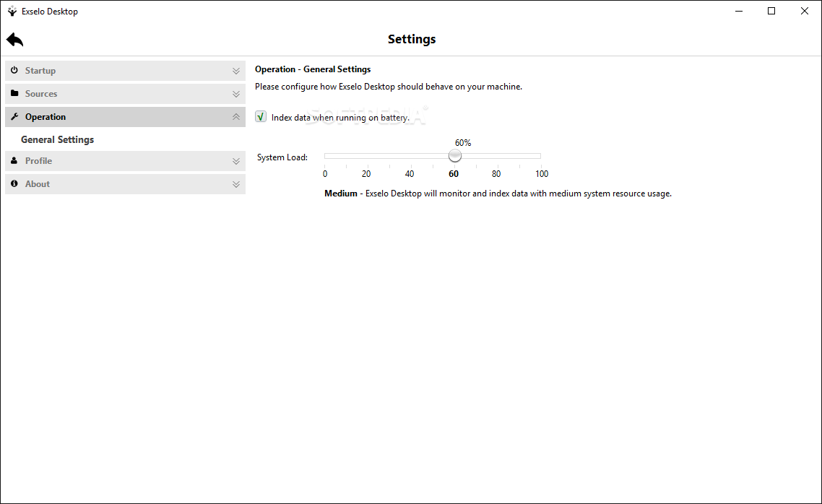Set System Load slider at 20 mark
Screen dimensions: 822x504
click(x=368, y=155)
